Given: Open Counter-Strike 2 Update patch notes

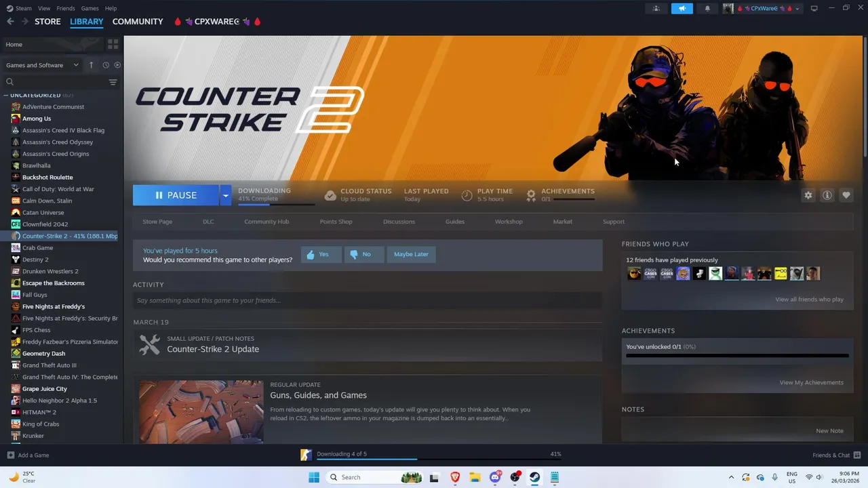Looking at the screenshot, I should coord(213,349).
